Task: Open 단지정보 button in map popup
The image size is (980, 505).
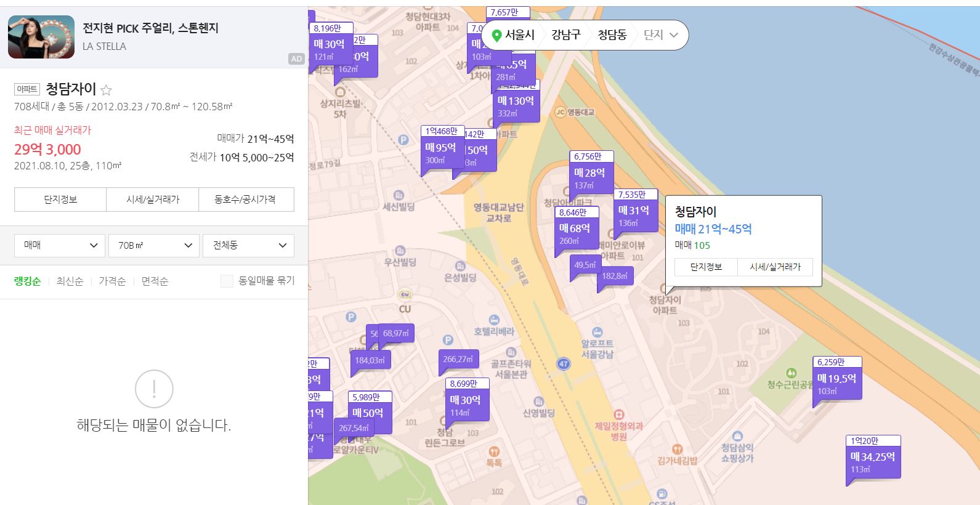Action: (x=706, y=267)
